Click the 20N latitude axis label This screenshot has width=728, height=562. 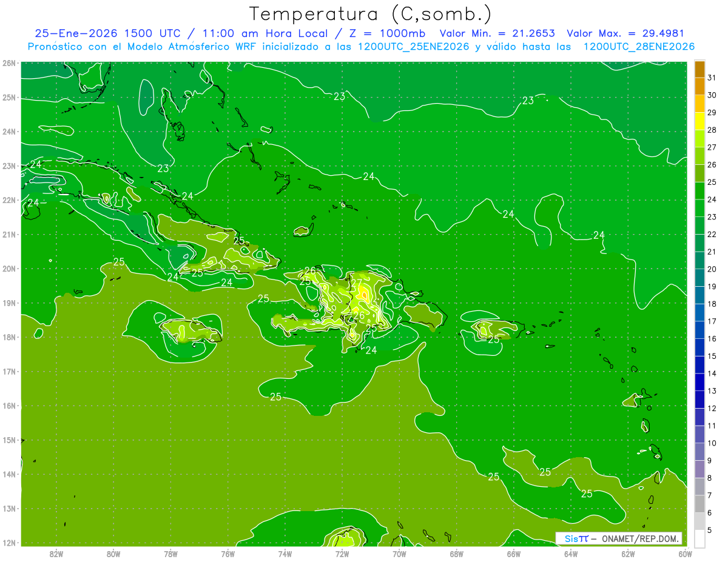coord(8,269)
